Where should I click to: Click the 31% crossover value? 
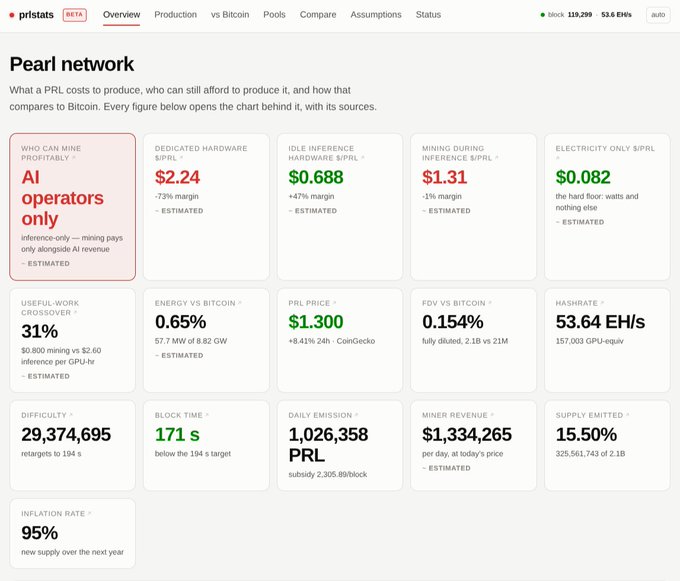pyautogui.click(x=39, y=331)
